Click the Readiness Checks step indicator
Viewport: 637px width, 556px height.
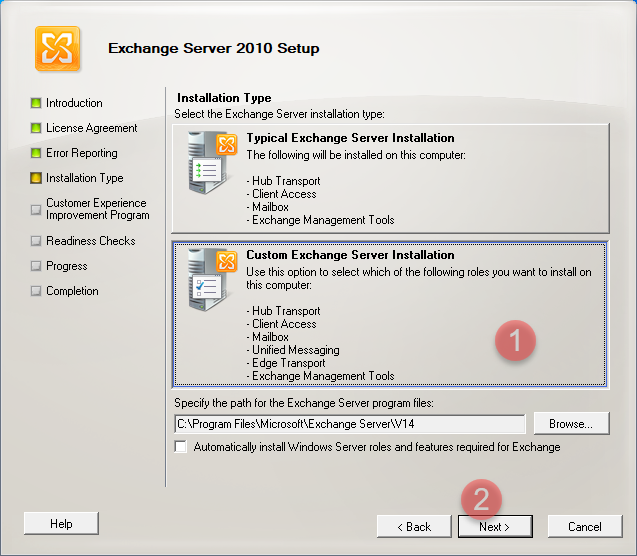coord(36,241)
